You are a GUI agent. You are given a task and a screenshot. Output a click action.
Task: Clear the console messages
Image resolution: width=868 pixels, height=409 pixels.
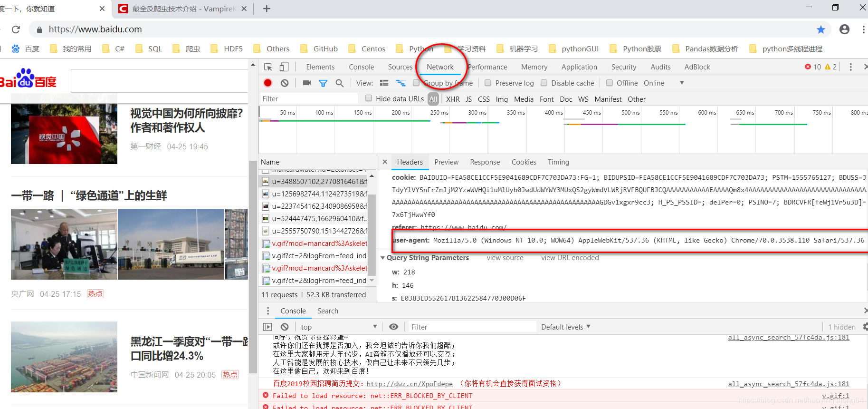pyautogui.click(x=285, y=327)
